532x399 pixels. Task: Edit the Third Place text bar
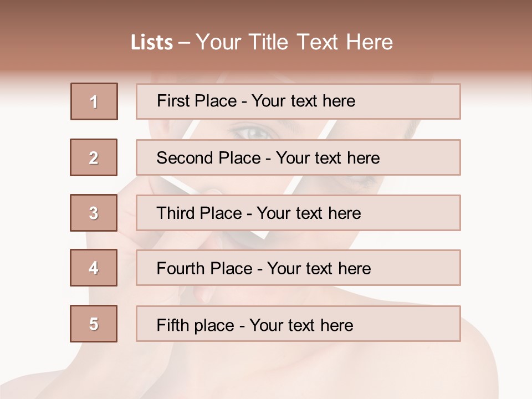click(x=298, y=213)
